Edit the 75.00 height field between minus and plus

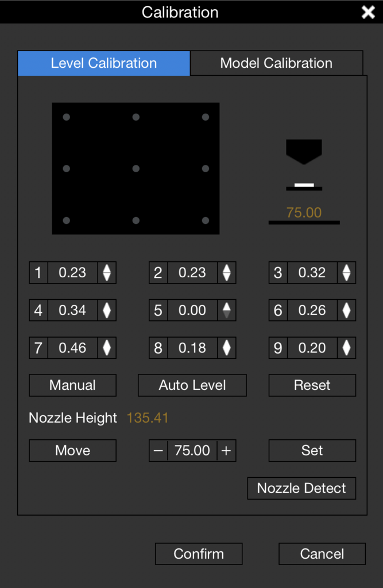pos(192,450)
